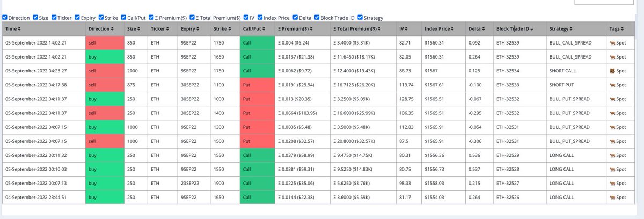Toggle the Delta column checkbox
Image resolution: width=644 pixels, height=219 pixels.
coord(295,18)
